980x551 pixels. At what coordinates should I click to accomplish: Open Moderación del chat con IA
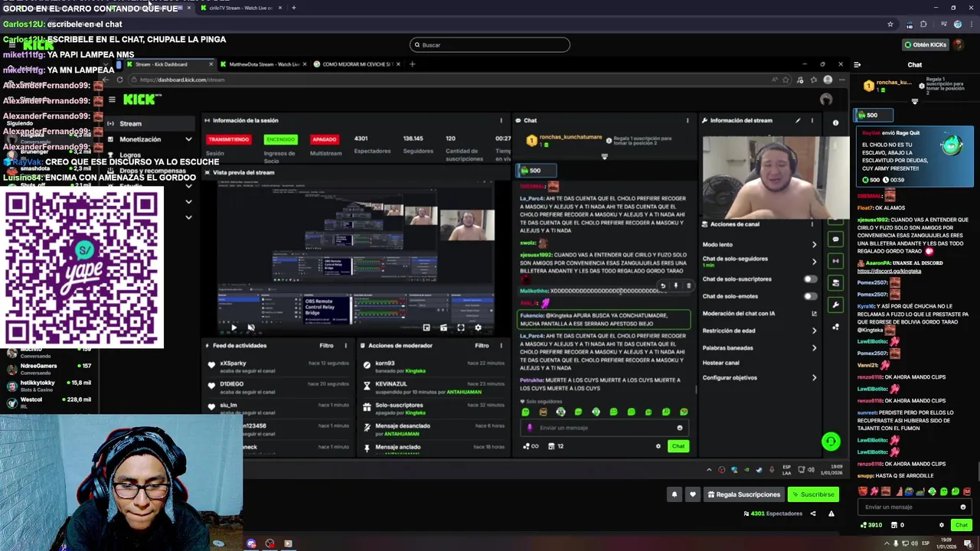pyautogui.click(x=758, y=313)
